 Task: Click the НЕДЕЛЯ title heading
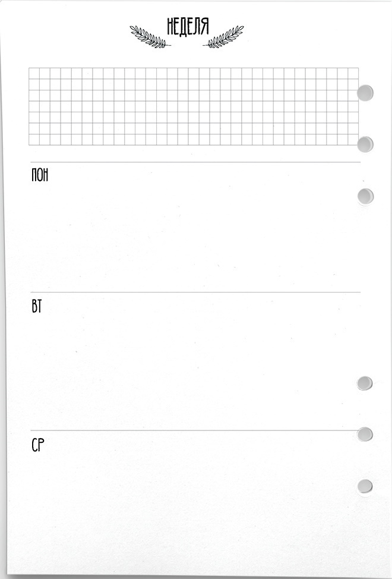click(188, 27)
